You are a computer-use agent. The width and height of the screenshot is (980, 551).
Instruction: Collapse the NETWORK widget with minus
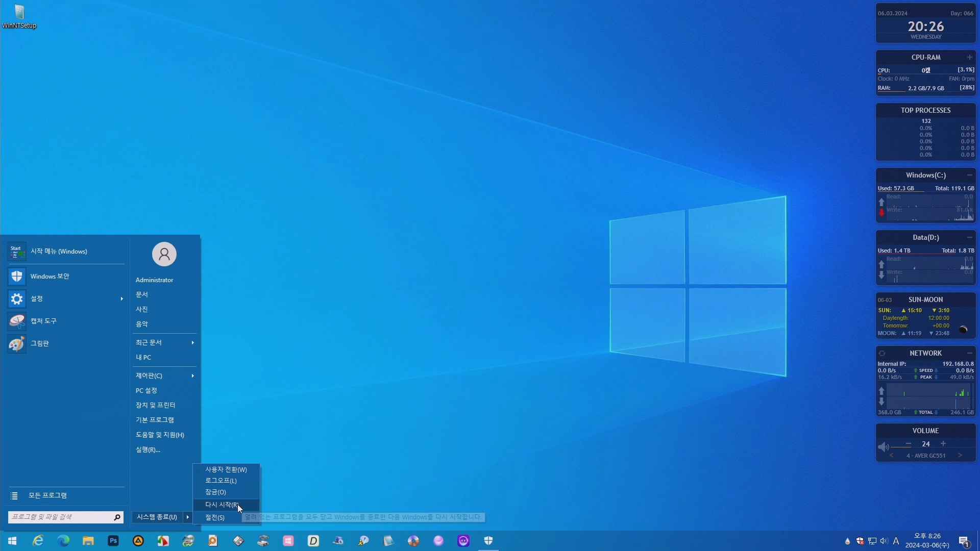coord(969,353)
